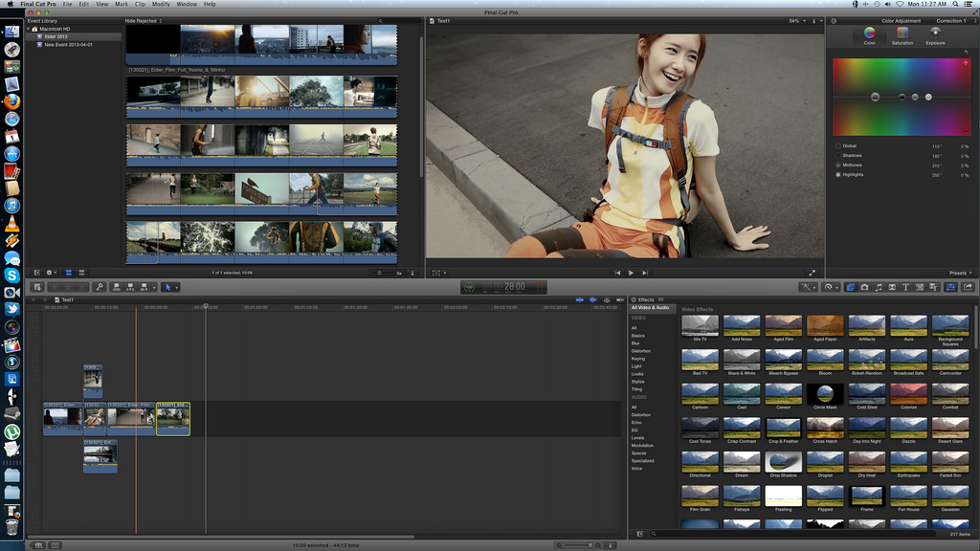The width and height of the screenshot is (980, 551).
Task: Select the Aged Paper effect thumbnail
Action: pos(825,326)
